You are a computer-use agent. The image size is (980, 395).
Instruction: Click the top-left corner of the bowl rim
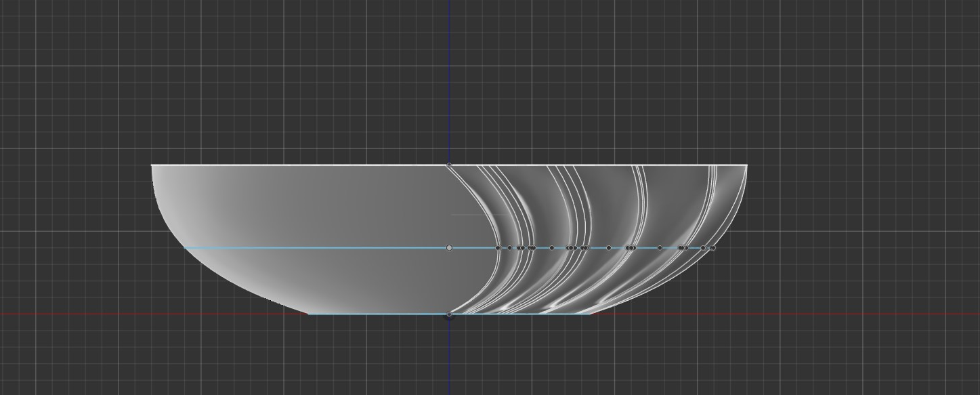pyautogui.click(x=152, y=165)
